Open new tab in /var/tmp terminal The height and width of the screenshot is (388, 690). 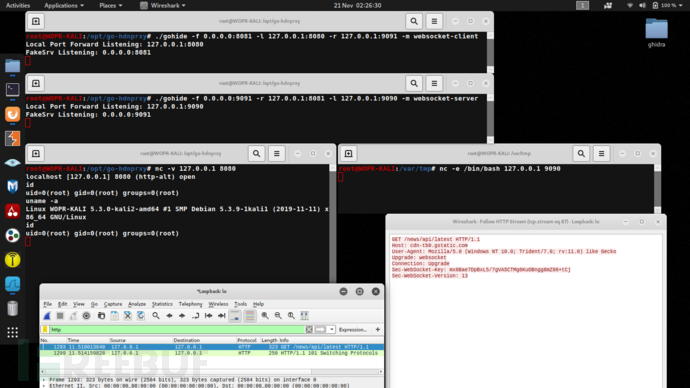349,154
